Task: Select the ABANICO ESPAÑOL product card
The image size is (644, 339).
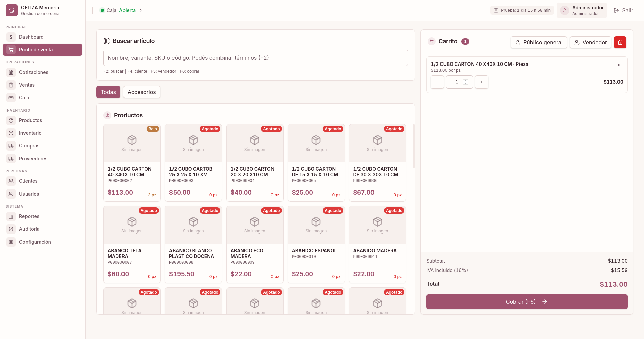Action: pyautogui.click(x=316, y=244)
